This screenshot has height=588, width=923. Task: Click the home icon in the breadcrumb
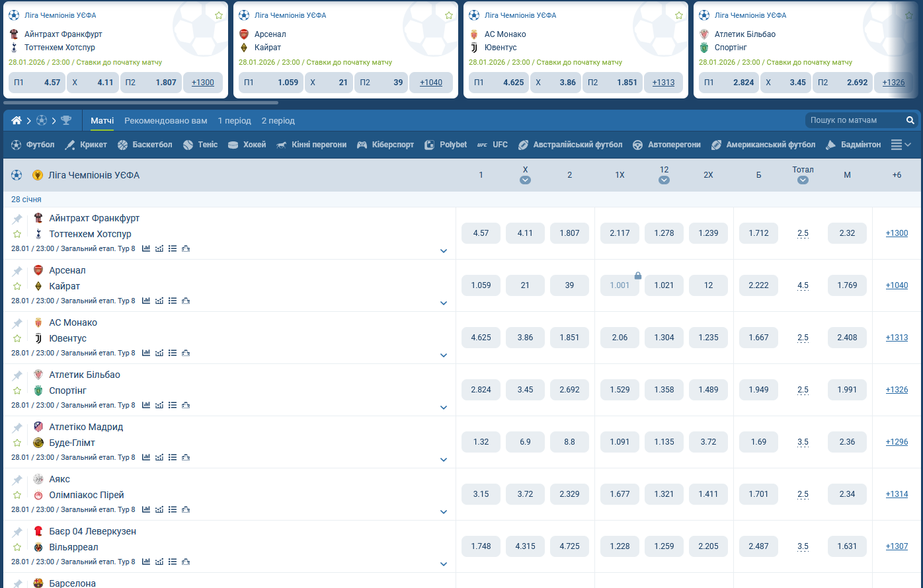(17, 120)
